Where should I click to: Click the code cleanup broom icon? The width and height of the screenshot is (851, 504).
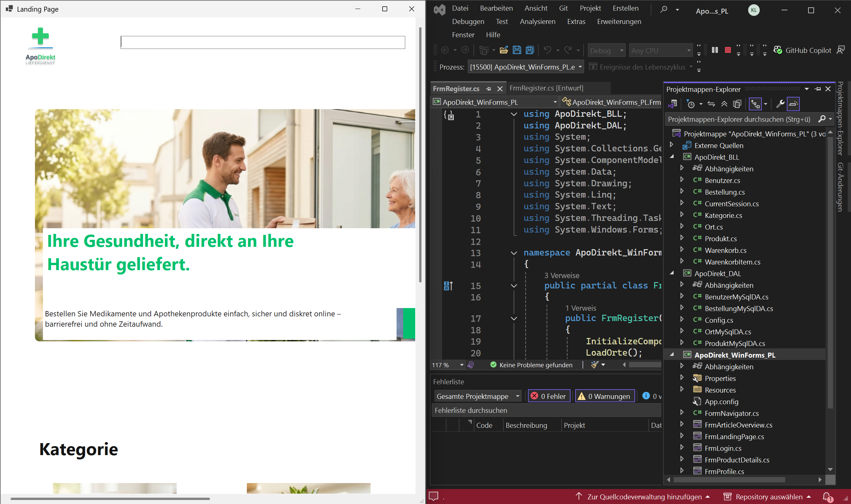[x=595, y=365]
